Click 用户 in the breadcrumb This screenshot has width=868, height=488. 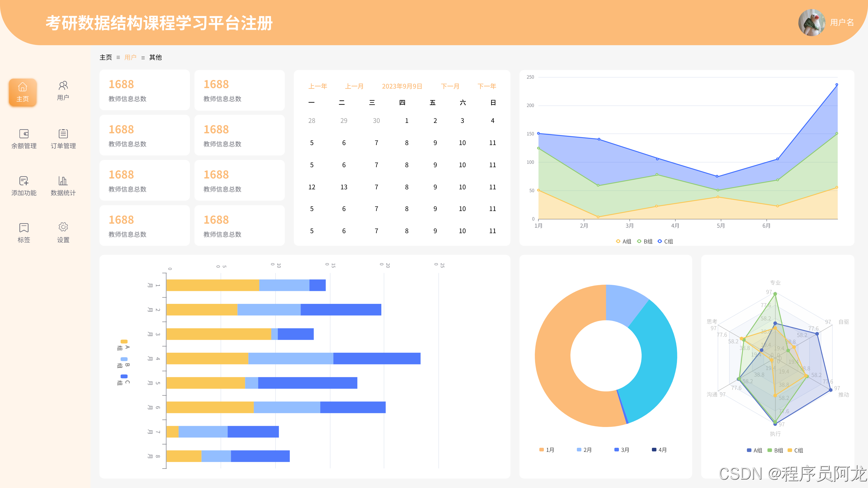click(130, 57)
